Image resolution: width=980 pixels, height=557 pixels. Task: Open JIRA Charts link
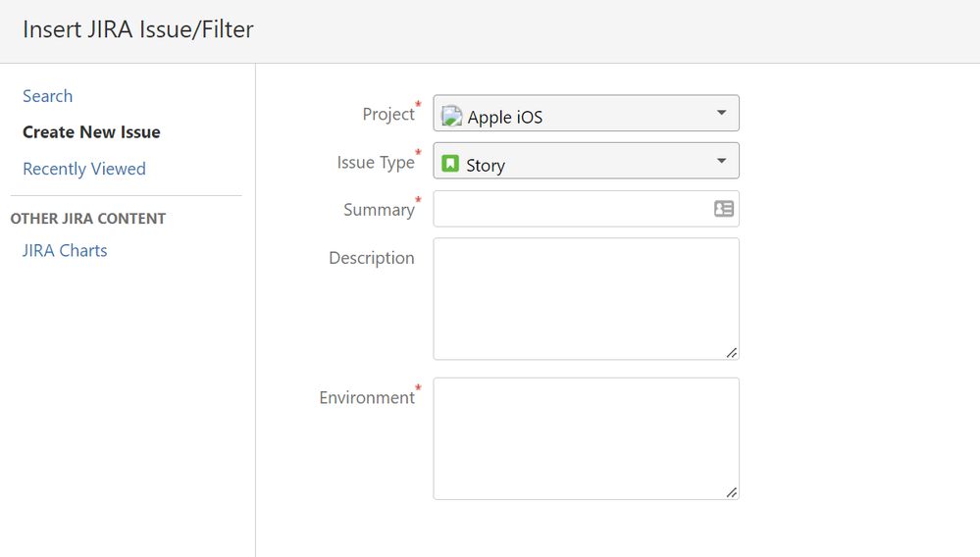pyautogui.click(x=65, y=250)
